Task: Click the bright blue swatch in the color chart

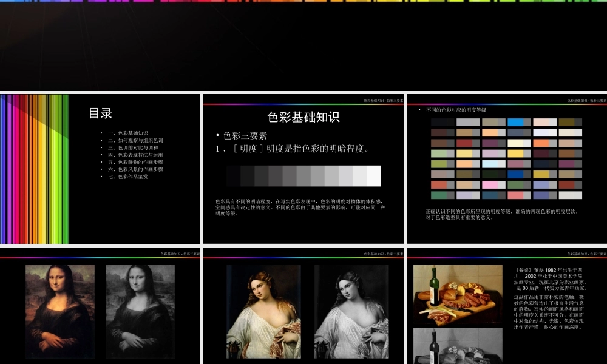Action: point(515,122)
